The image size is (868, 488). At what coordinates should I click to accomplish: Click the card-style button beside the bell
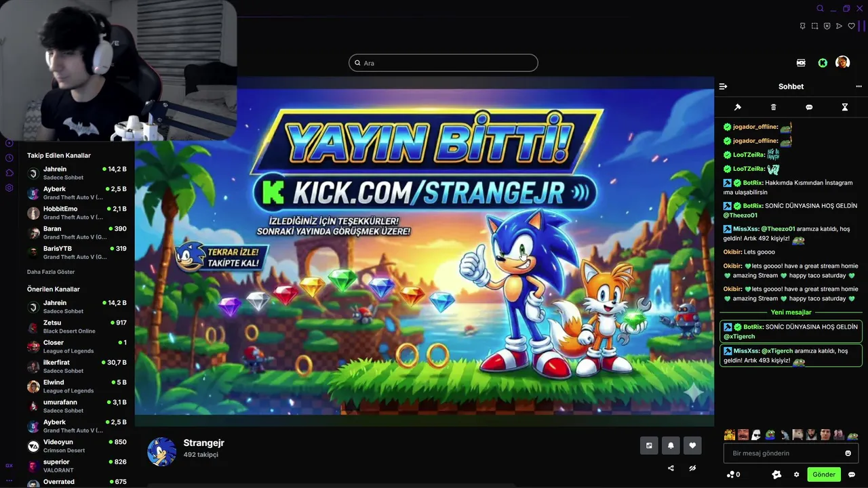click(x=649, y=445)
